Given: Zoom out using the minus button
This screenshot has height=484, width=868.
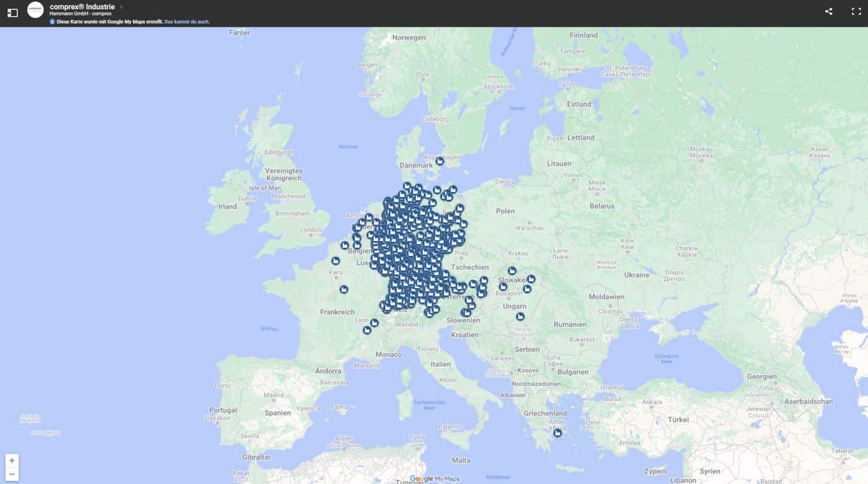Looking at the screenshot, I should (x=12, y=473).
